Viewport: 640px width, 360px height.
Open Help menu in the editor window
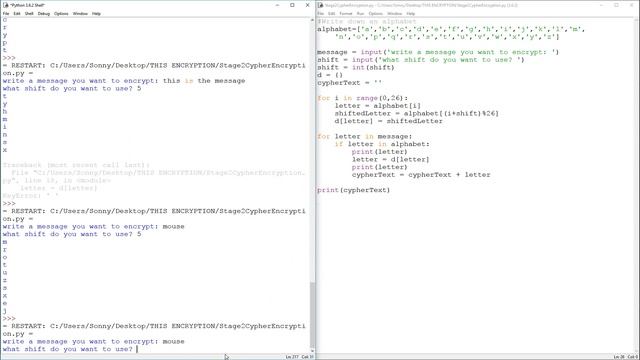411,13
